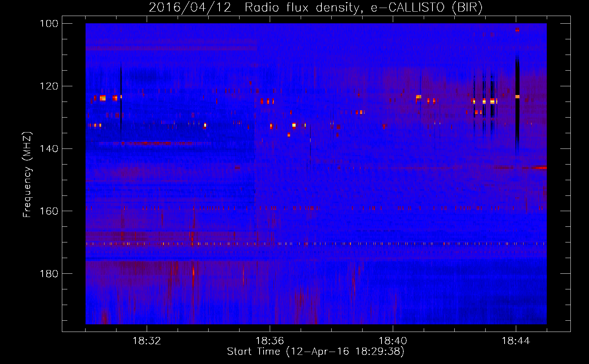Click the 120 frequency tick label
Image resolution: width=589 pixels, height=364 pixels.
(x=49, y=86)
